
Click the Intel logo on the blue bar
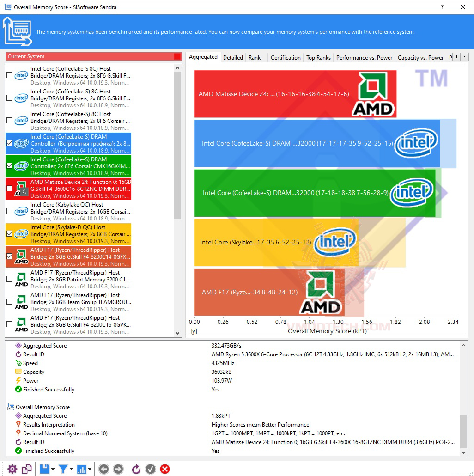click(x=416, y=143)
